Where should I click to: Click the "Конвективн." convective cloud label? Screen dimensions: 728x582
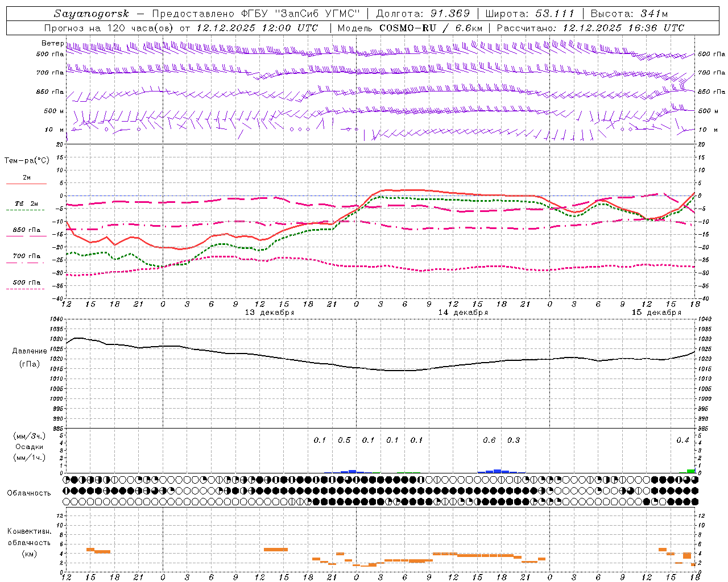point(30,531)
